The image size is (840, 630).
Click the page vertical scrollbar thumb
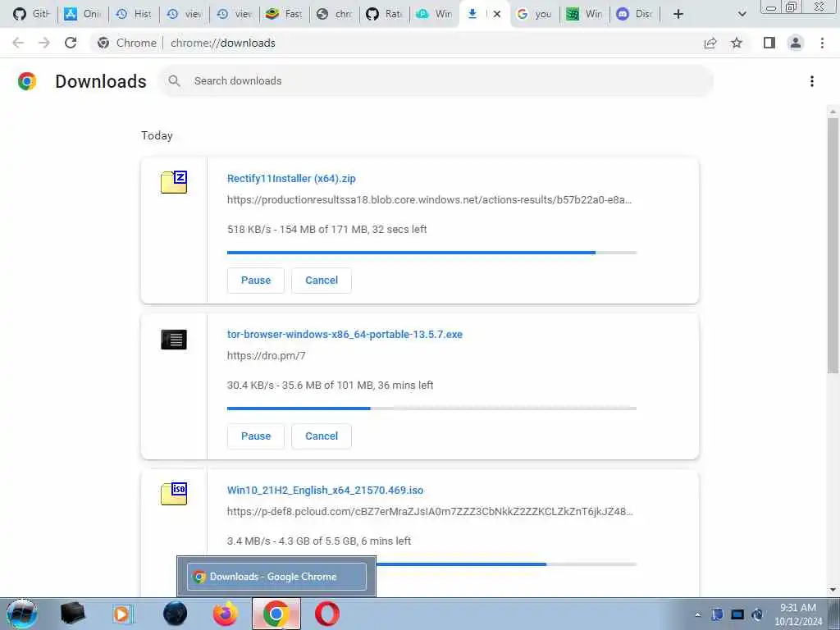(833, 245)
